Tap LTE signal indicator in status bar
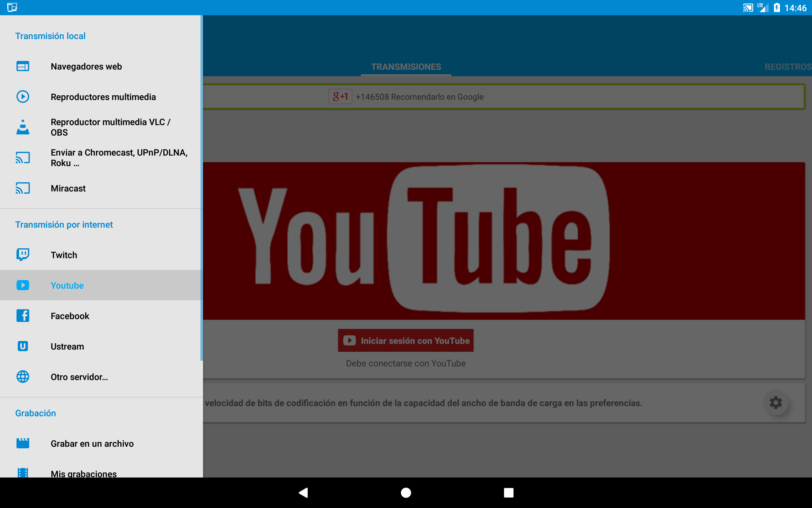 [x=763, y=7]
